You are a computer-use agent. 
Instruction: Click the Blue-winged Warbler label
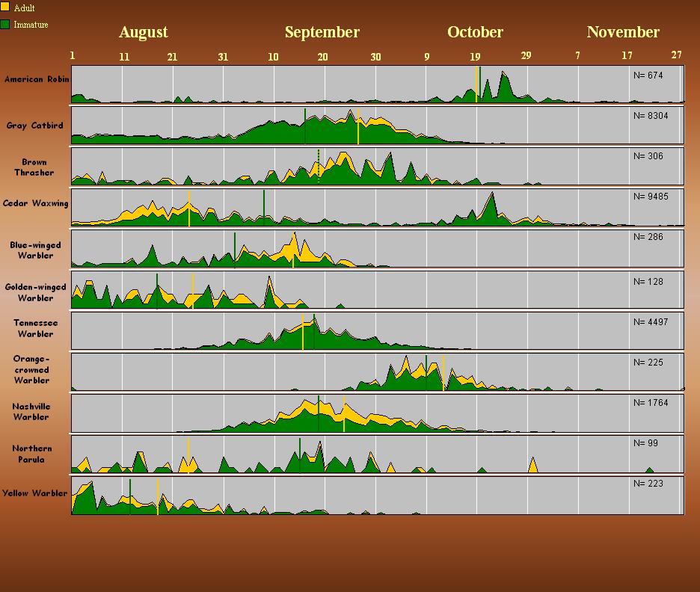35,250
